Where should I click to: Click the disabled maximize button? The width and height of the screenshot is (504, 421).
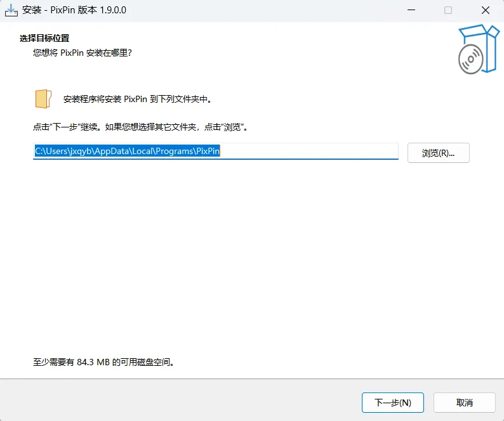(448, 10)
